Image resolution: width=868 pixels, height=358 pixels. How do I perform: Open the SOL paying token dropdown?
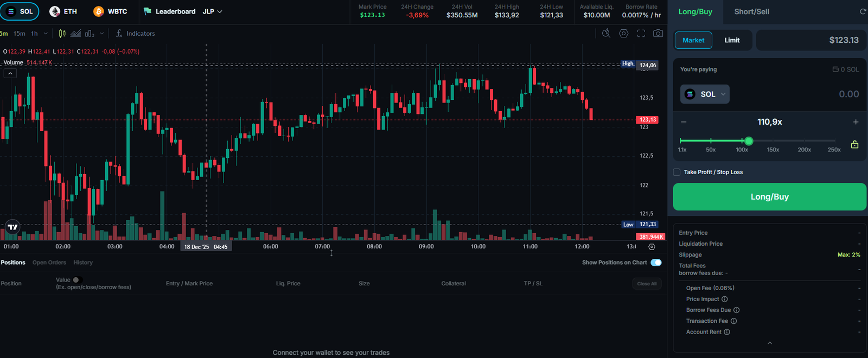[x=705, y=94]
